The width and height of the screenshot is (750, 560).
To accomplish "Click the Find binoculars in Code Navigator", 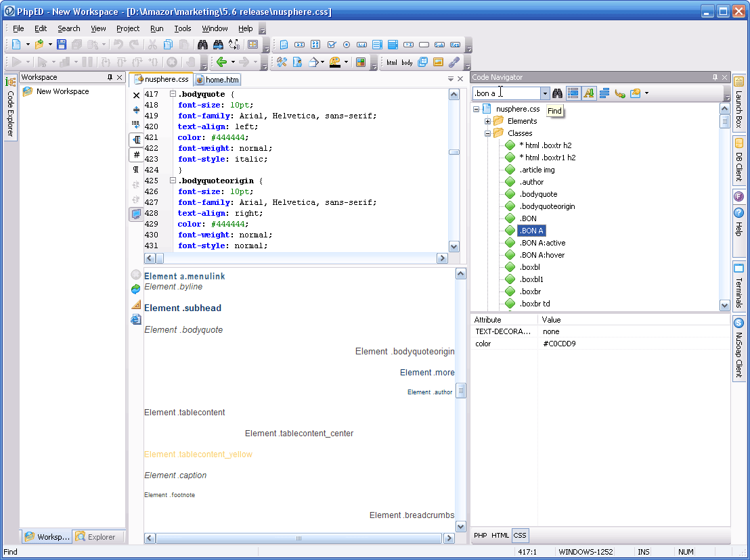I will pyautogui.click(x=557, y=93).
